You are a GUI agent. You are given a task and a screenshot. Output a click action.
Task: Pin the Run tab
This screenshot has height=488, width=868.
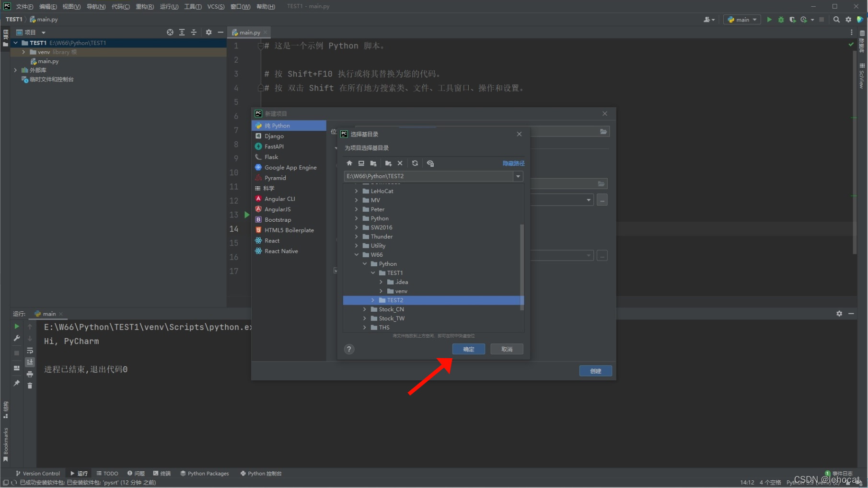(x=17, y=383)
